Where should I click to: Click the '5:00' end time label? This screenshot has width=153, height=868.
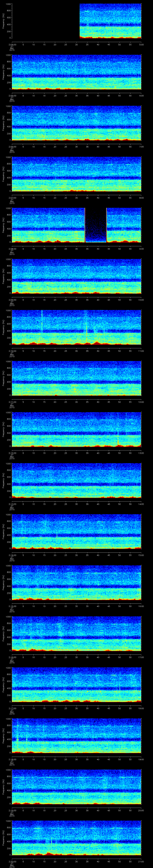click(141, 44)
